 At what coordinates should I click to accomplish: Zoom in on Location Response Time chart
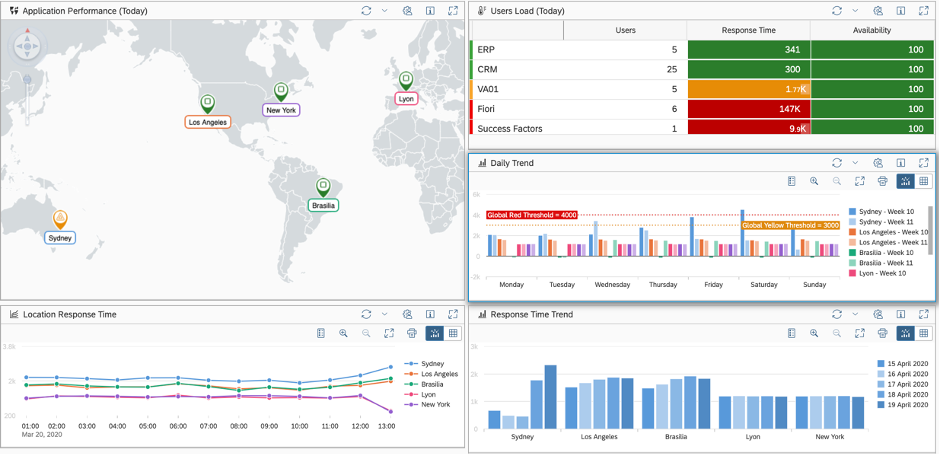[343, 333]
